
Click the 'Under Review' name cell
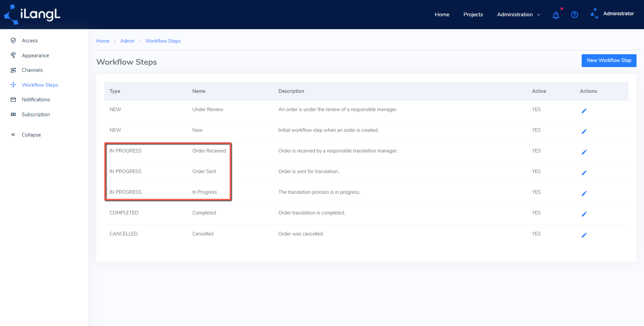[208, 109]
